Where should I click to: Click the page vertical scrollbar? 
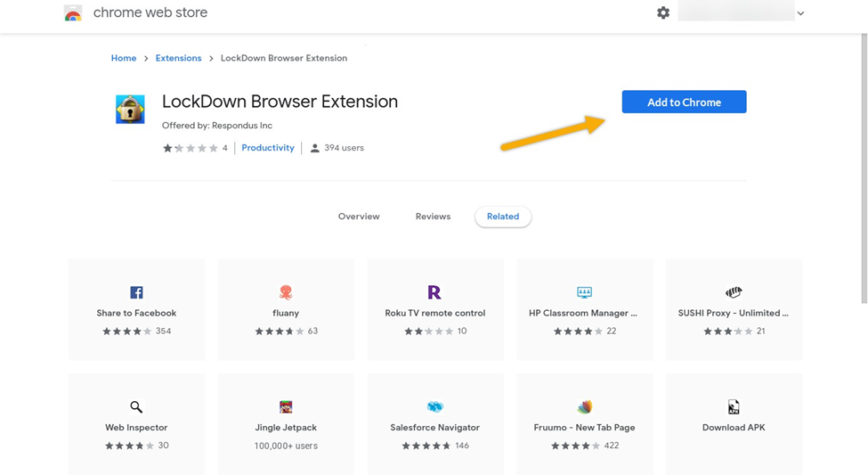864,169
